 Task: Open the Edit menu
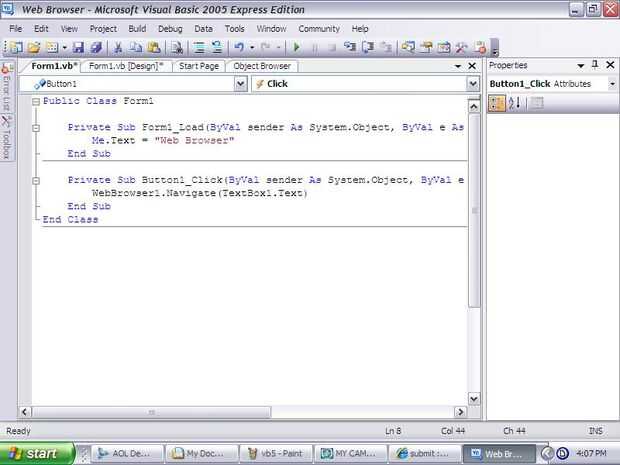point(41,29)
